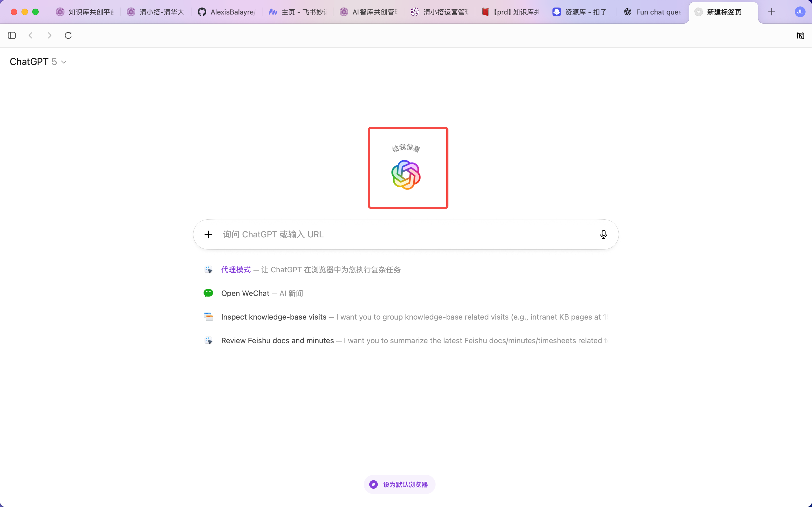Toggle the sidebar panel icon
Viewport: 812px width, 507px height.
[x=12, y=35]
